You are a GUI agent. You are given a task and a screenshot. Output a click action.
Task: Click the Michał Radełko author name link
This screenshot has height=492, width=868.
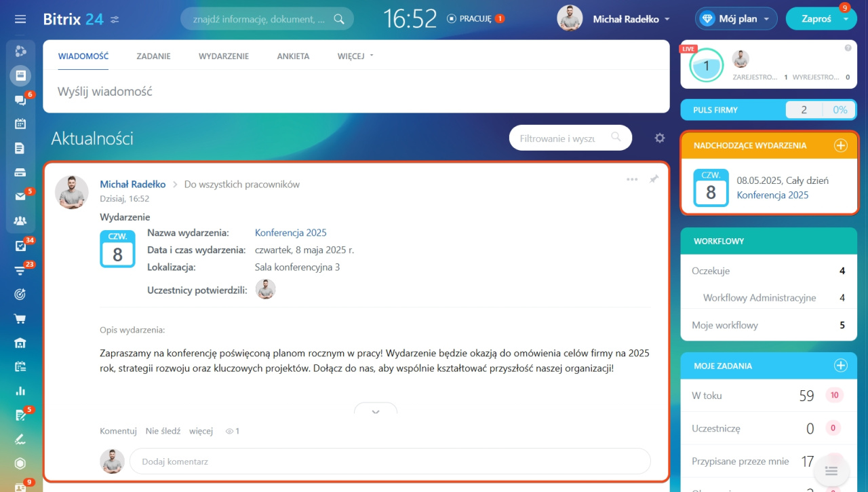point(133,184)
